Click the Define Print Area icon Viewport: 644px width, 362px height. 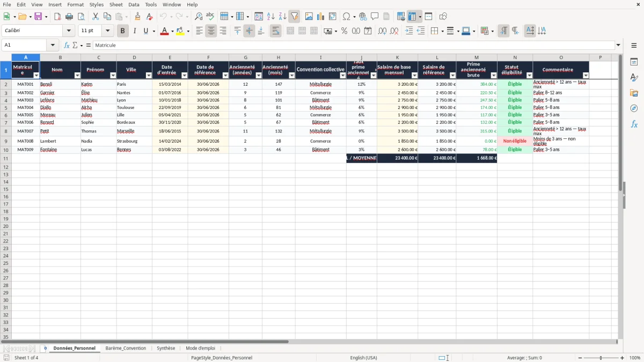(x=401, y=17)
